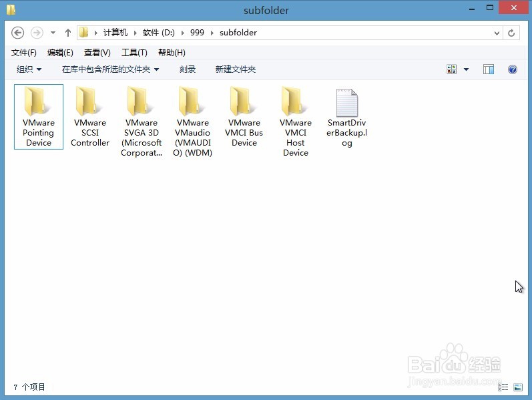Select 计算机 in the address path

(x=115, y=33)
